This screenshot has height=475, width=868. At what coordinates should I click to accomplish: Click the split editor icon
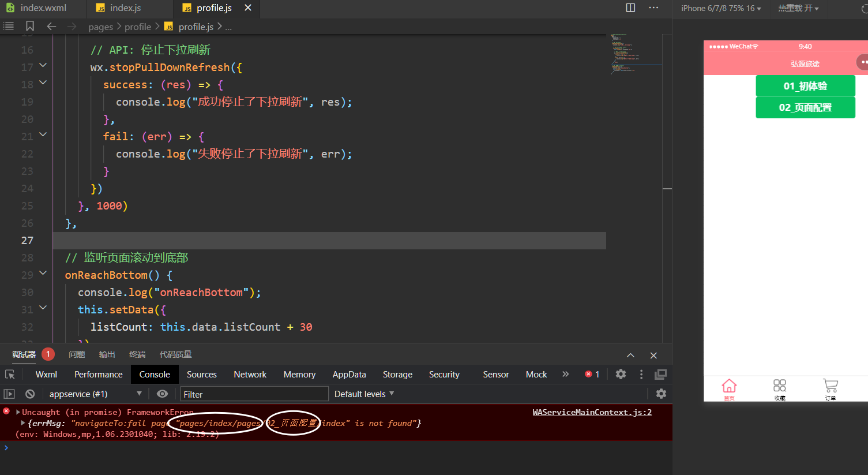(630, 8)
